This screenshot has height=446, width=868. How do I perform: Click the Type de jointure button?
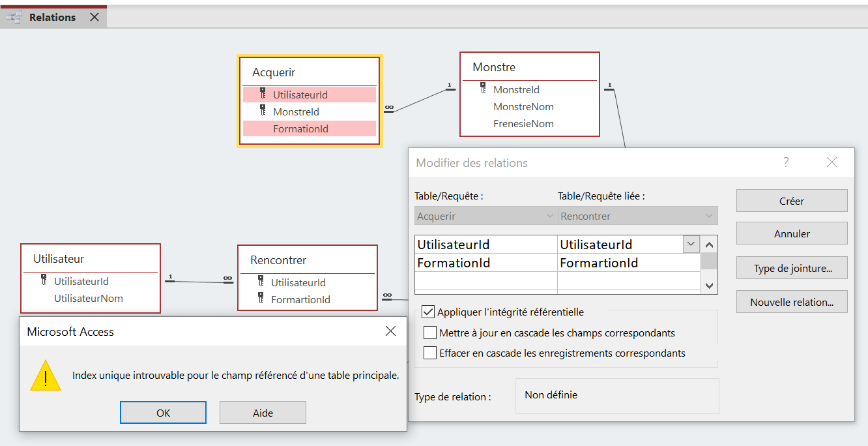pyautogui.click(x=792, y=268)
